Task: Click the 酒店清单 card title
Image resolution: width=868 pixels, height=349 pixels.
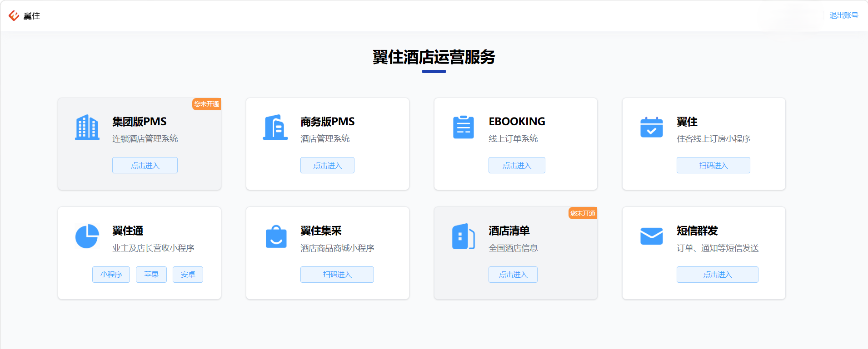Action: pyautogui.click(x=509, y=231)
